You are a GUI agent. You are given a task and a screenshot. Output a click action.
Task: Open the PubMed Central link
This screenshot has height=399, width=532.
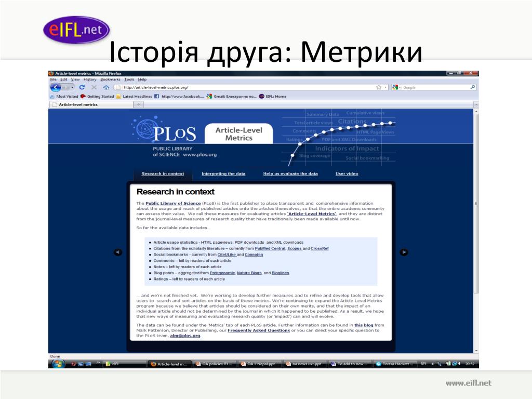coord(270,248)
